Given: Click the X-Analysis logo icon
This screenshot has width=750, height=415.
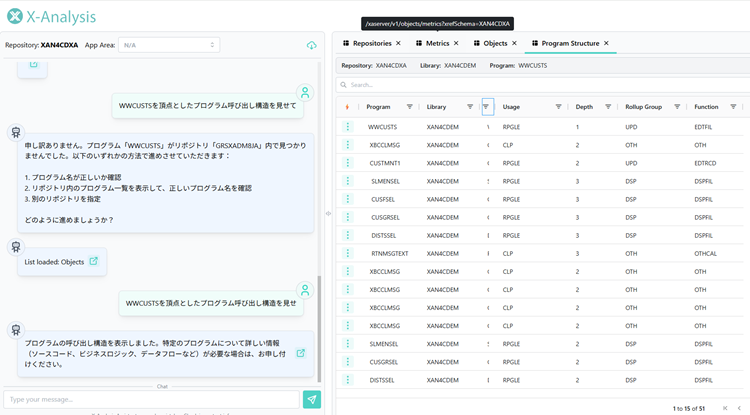Looking at the screenshot, I should [x=15, y=16].
